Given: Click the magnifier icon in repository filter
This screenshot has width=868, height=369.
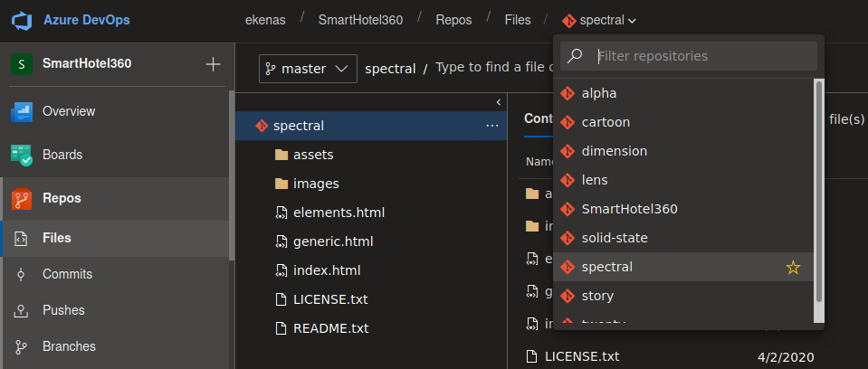Looking at the screenshot, I should tap(575, 55).
